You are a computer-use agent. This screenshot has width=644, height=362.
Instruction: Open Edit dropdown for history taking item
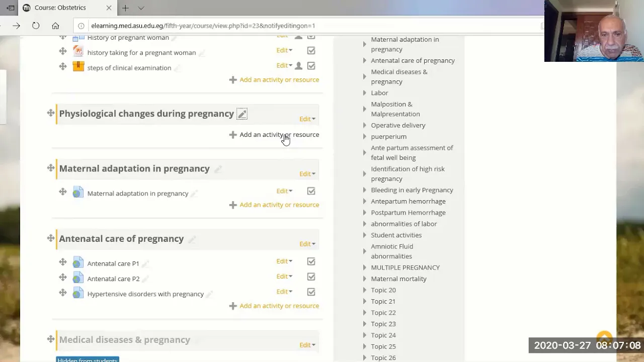pos(284,50)
